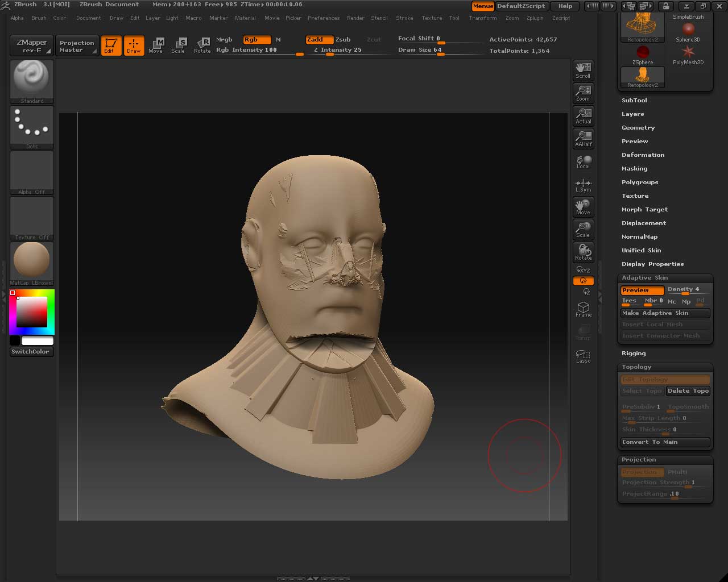
Task: Disable Adaptive Skin Preview
Action: click(x=642, y=290)
